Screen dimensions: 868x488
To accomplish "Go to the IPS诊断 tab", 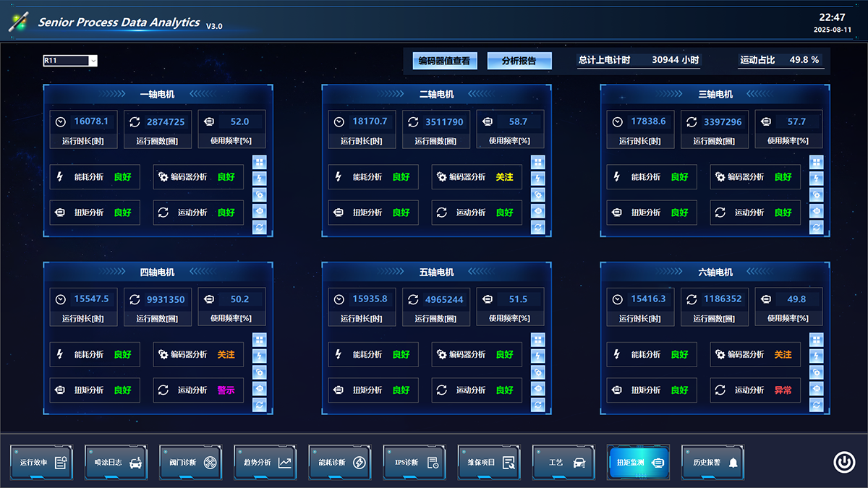I will [x=414, y=462].
